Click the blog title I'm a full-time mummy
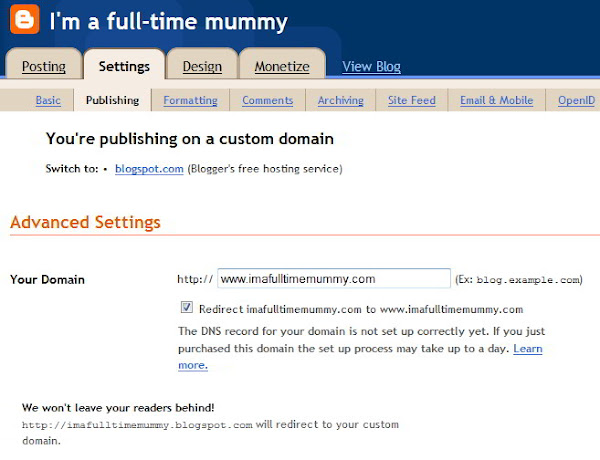Screen dimensions: 600x460 coord(168,21)
